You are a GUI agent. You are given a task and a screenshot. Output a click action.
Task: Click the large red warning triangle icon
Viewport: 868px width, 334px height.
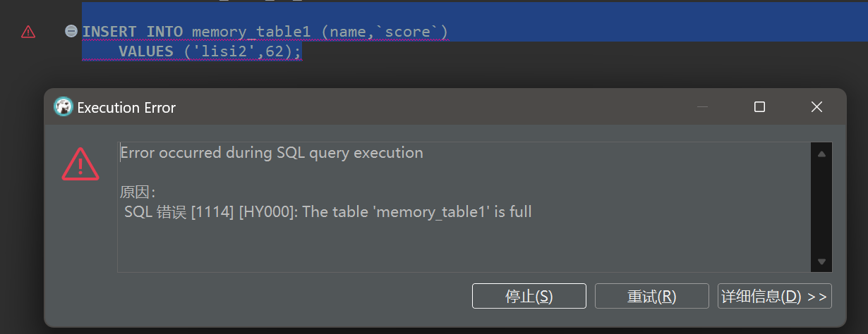tap(80, 164)
